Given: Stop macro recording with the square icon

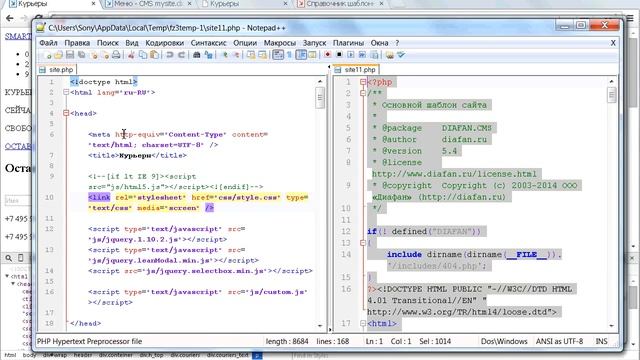Looking at the screenshot, I should [339, 55].
